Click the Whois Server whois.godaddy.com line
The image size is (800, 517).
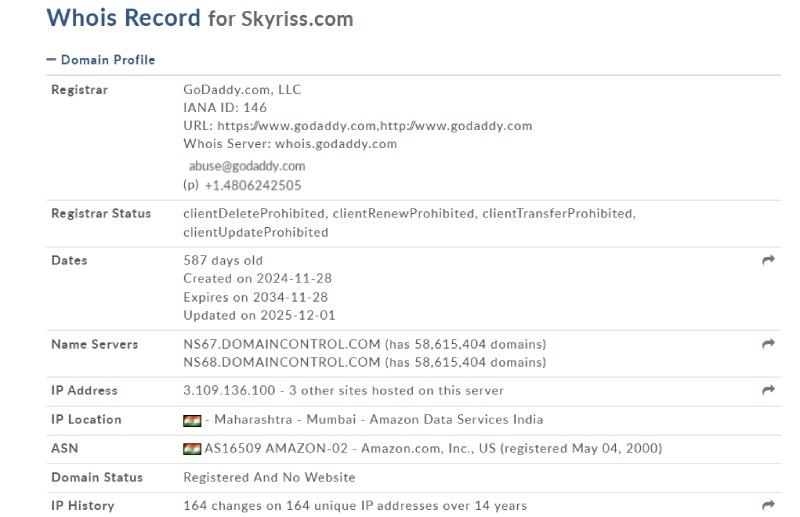click(x=290, y=144)
